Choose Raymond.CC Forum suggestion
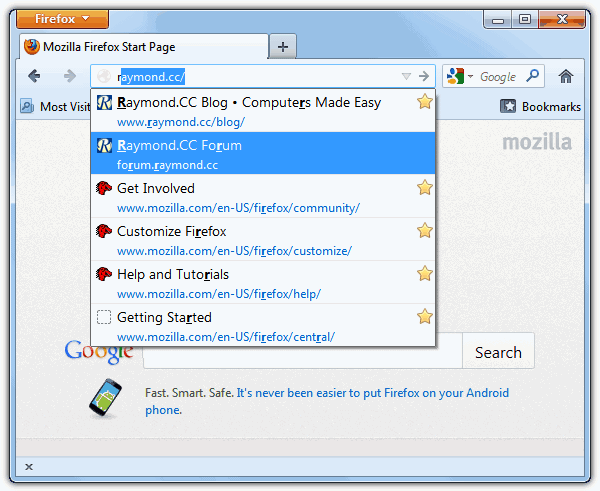 [263, 153]
